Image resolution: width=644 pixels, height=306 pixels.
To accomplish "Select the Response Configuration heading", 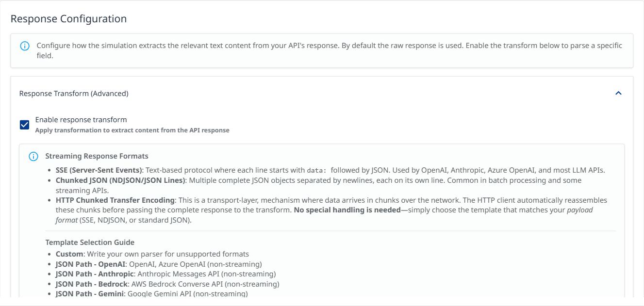I will [68, 19].
